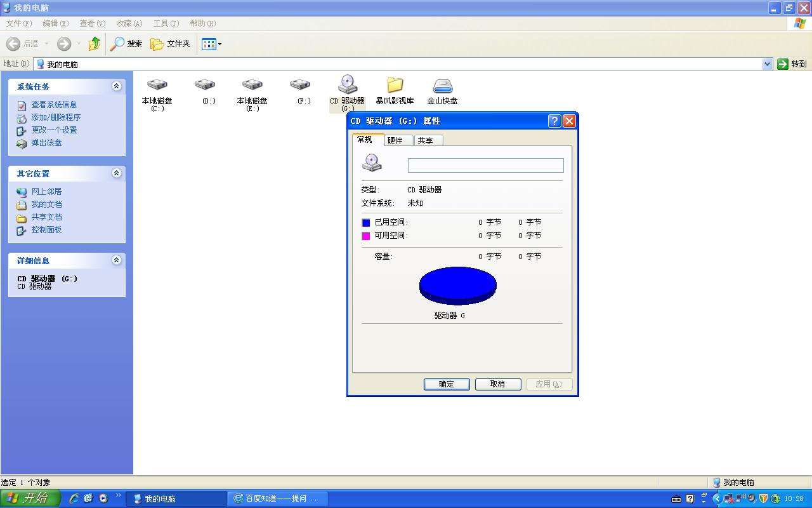Click the language bar help icon
The width and height of the screenshot is (812, 508).
[x=690, y=499]
